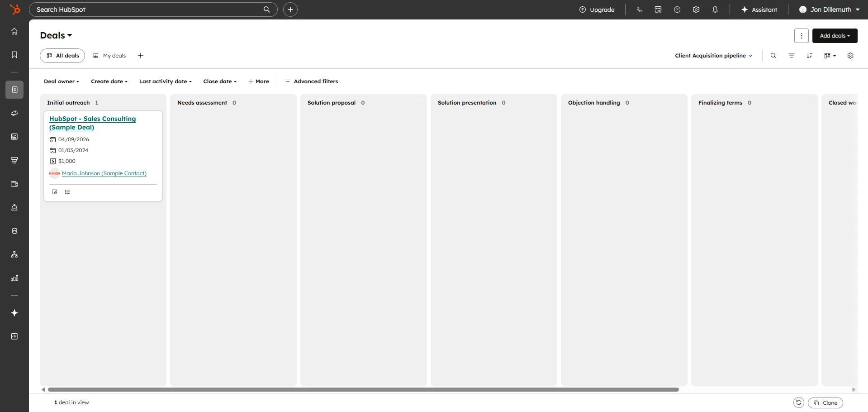Select the Bookmarks icon in sidebar

click(x=14, y=54)
